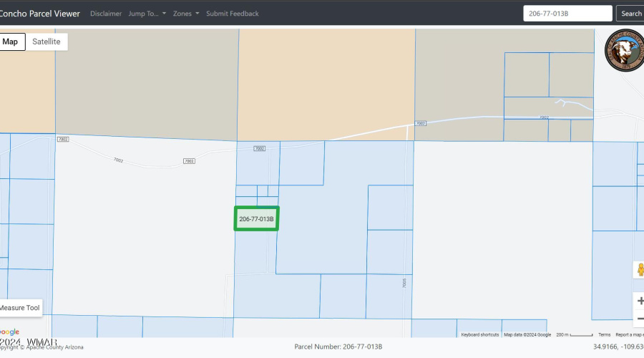This screenshot has width=644, height=358.
Task: Open Keyboard shortcuts link
Action: tap(479, 334)
